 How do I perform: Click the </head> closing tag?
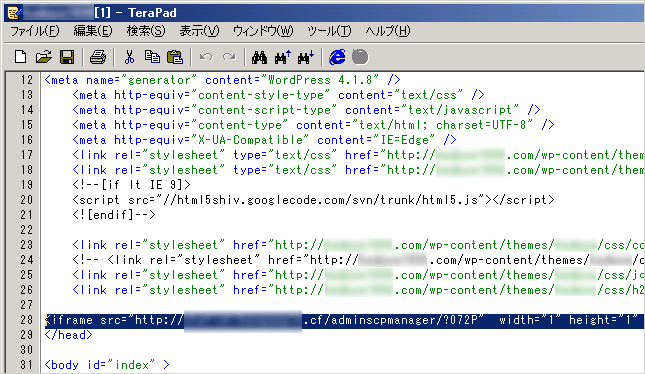[68, 335]
